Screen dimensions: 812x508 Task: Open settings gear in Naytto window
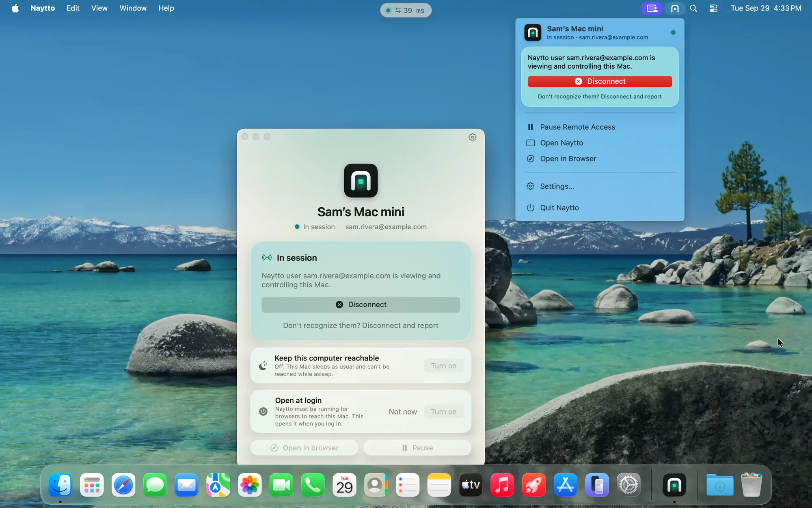472,137
